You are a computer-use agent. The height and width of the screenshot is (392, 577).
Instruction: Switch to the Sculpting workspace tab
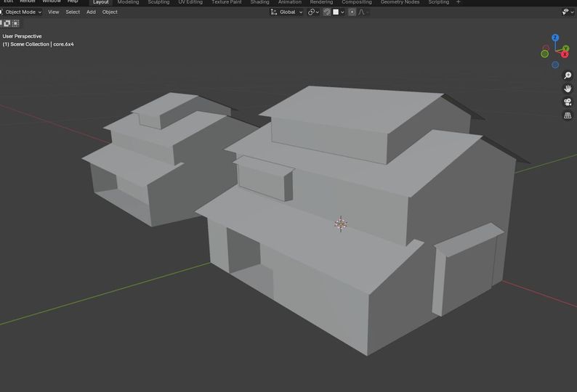coord(158,2)
